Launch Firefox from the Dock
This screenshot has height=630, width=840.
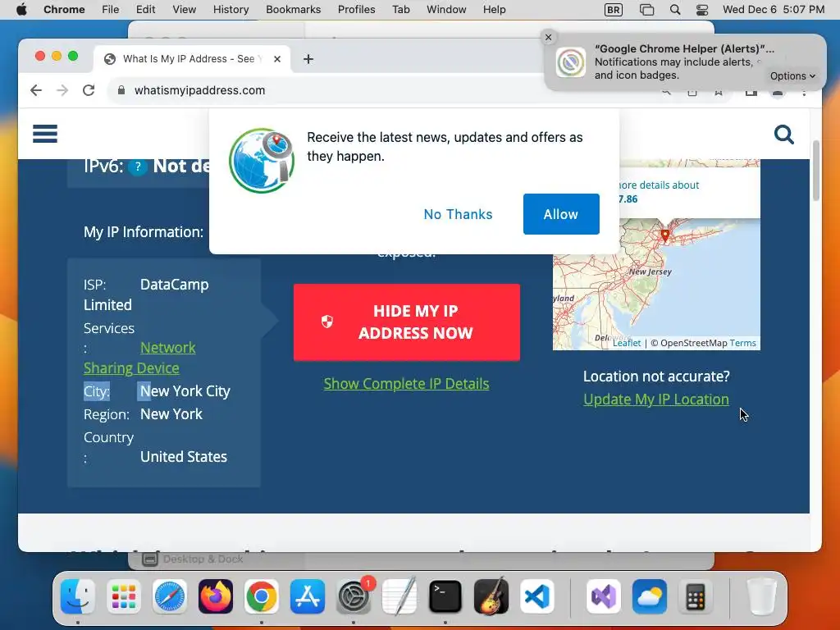[x=216, y=596]
